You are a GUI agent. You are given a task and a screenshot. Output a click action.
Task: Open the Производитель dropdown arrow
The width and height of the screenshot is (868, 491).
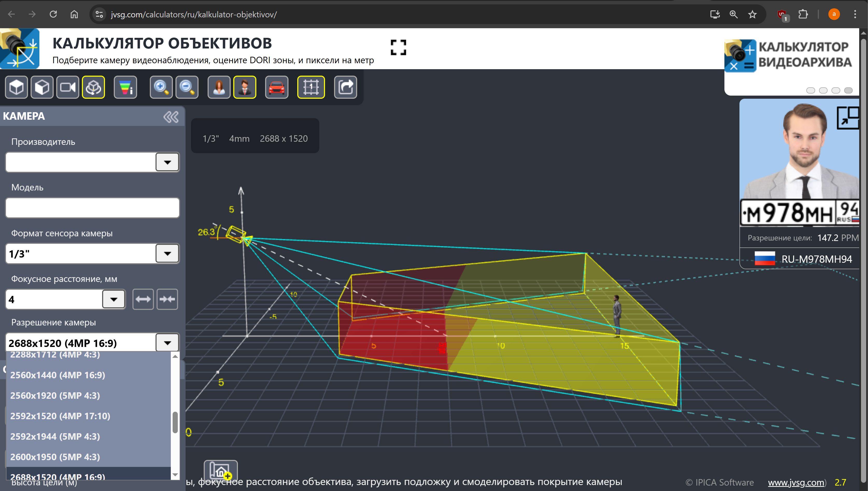(167, 162)
